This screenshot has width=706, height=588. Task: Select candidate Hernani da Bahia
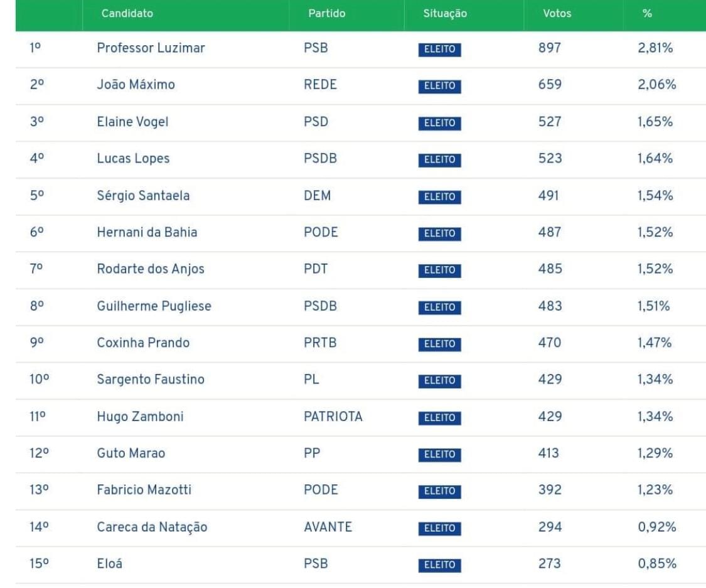click(x=147, y=232)
